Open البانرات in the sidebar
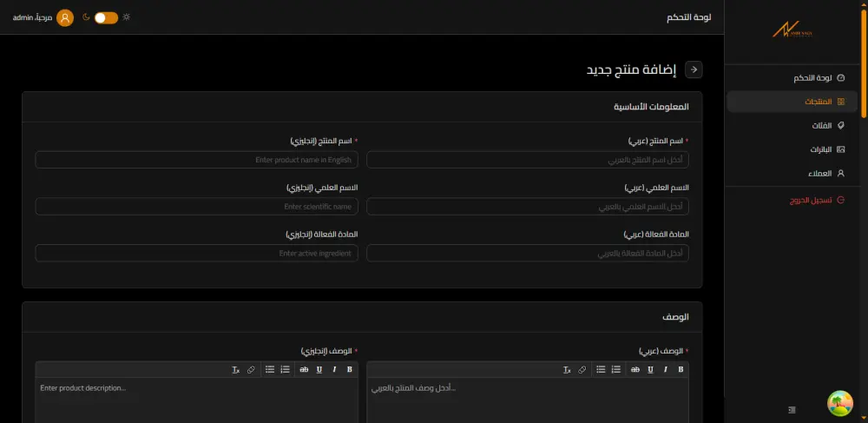 pos(792,149)
